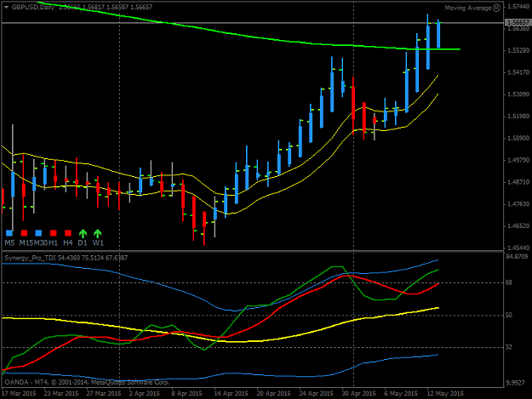Click the current price label 1.56657
532x399 pixels.
coord(518,22)
